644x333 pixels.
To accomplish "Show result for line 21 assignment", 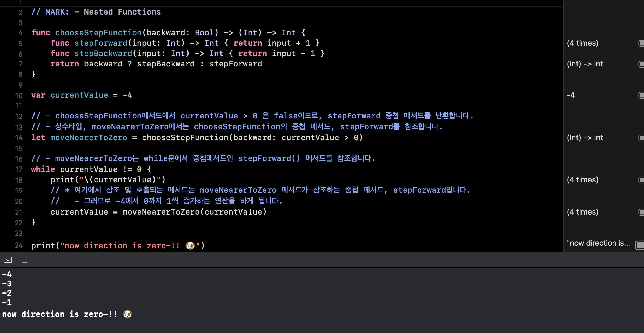I will pyautogui.click(x=641, y=212).
